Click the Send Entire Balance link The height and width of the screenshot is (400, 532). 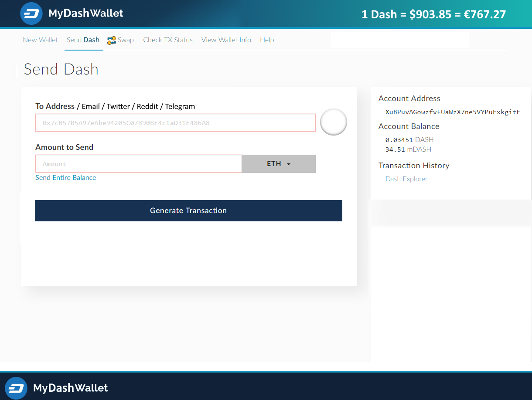(66, 178)
